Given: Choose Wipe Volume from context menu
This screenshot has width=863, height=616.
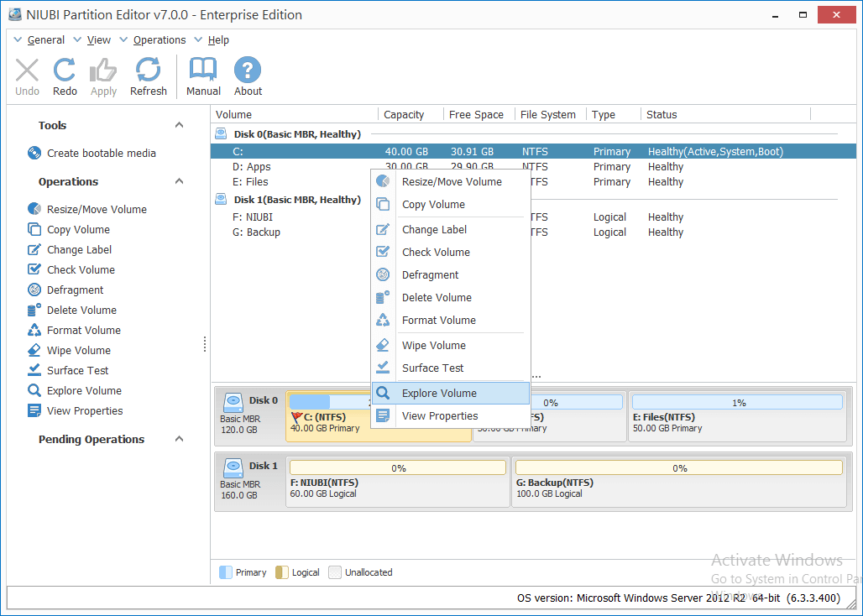Looking at the screenshot, I should (x=451, y=346).
